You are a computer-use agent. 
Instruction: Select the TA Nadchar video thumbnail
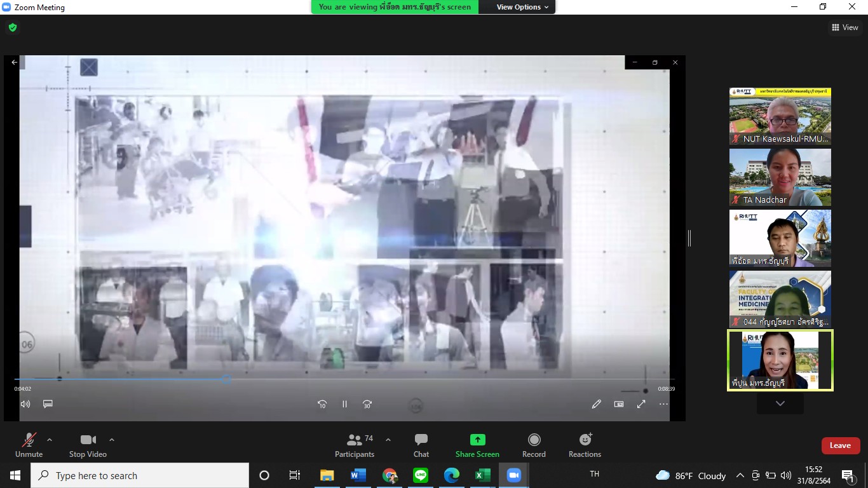[780, 177]
